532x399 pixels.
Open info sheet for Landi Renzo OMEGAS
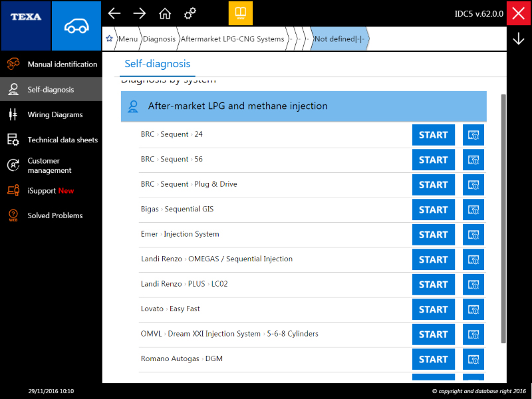point(473,259)
